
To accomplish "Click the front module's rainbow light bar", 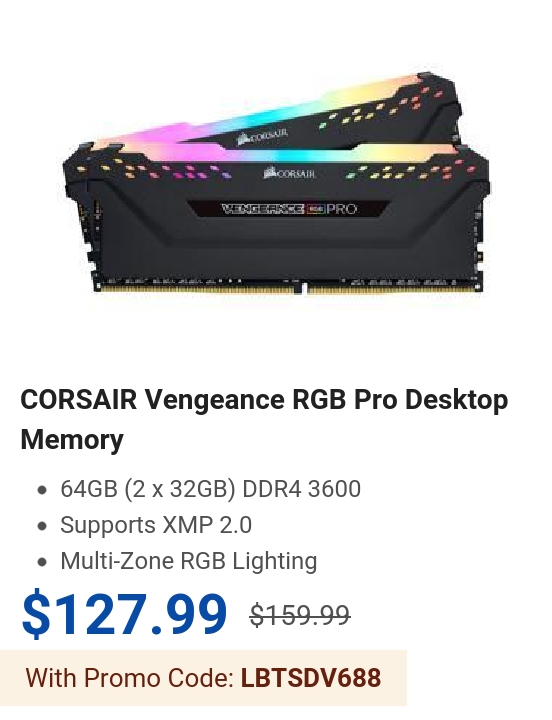I will tap(276, 154).
